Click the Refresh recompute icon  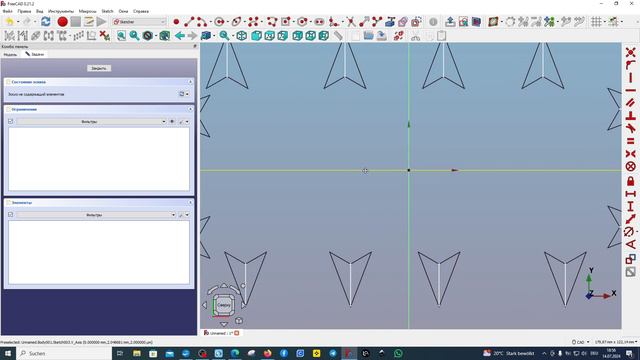click(x=45, y=22)
